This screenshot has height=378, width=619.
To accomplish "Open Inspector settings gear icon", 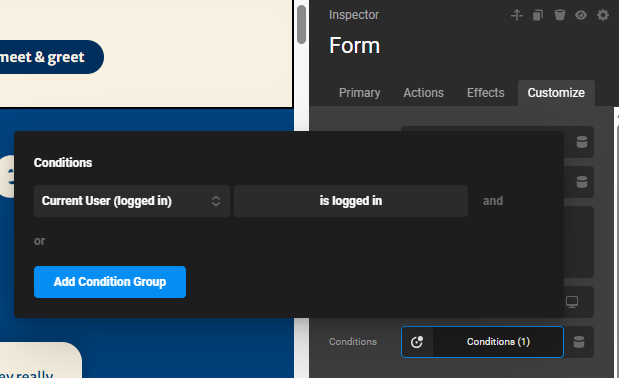I will [x=603, y=15].
